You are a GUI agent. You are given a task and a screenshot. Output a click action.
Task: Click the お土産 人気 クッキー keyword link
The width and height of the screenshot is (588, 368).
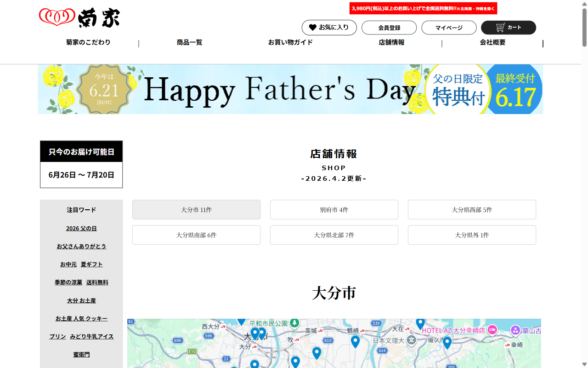click(81, 319)
